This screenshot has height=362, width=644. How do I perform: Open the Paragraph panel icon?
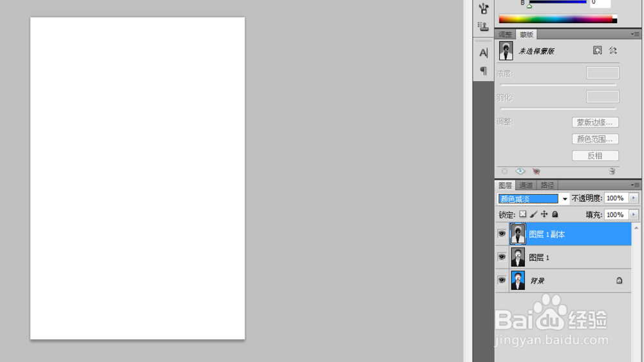click(x=484, y=71)
